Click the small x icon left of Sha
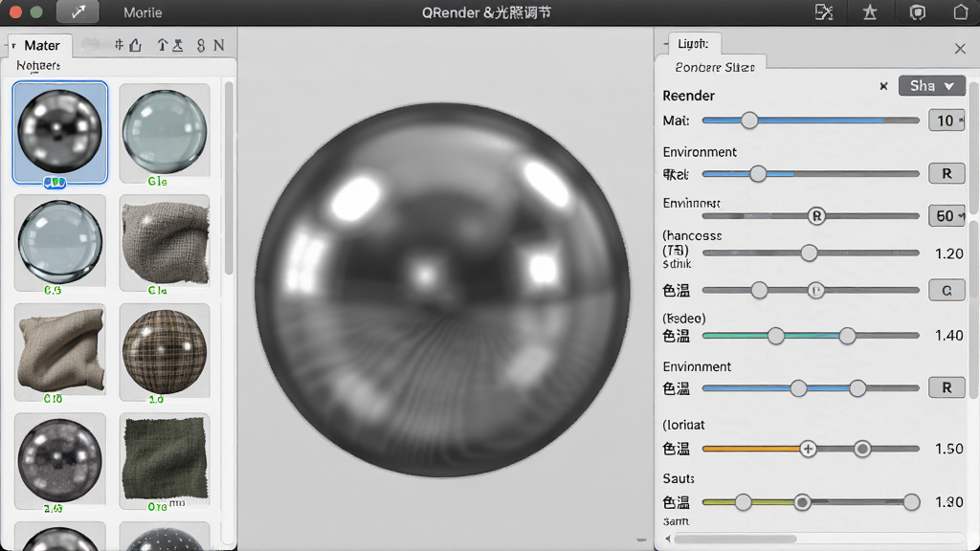Image resolution: width=980 pixels, height=551 pixels. coord(883,85)
